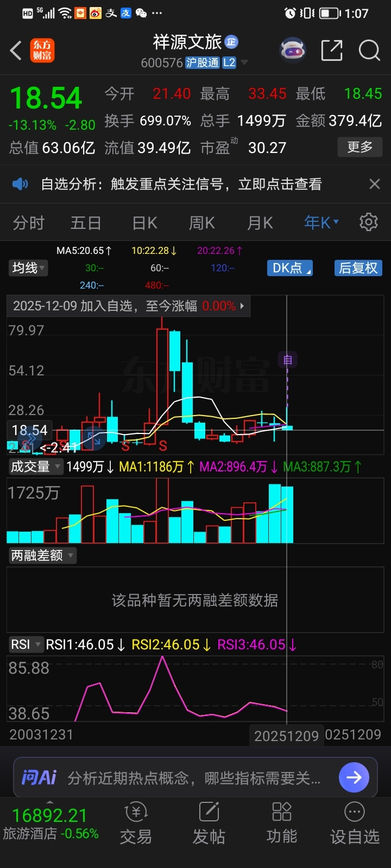This screenshot has width=391, height=868.
Task: Tap the alarm clock status icon
Action: coord(290,13)
